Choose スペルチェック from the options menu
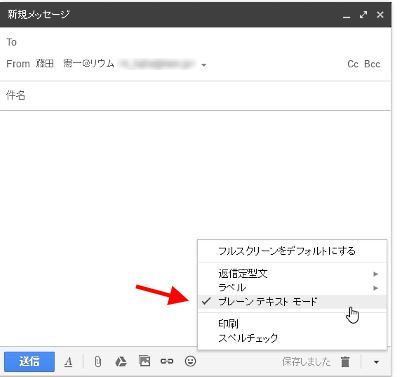 pyautogui.click(x=292, y=338)
